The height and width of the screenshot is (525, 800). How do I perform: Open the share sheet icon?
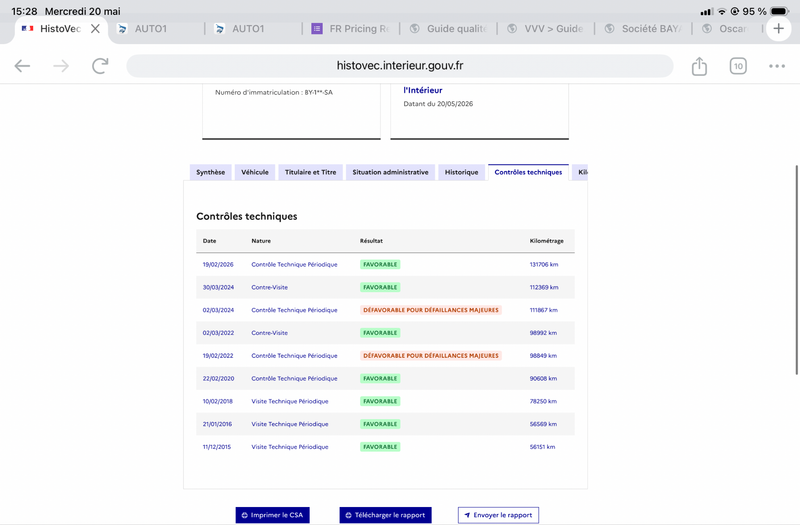(699, 66)
